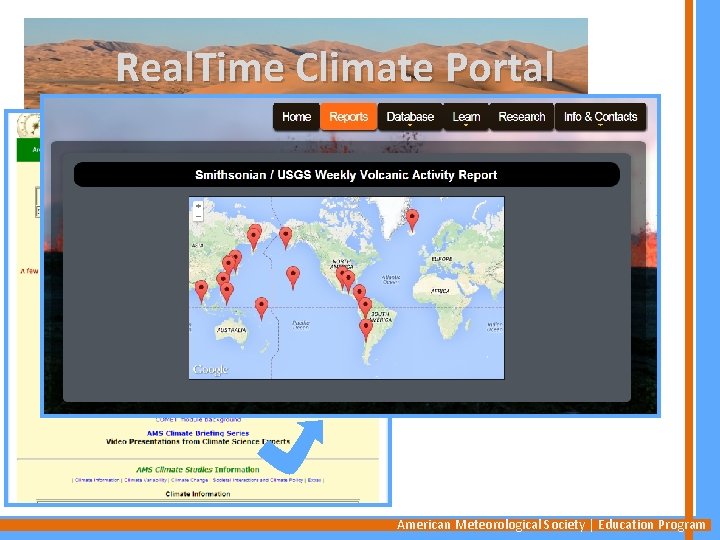
Task: Zoom in on the volcanic activity map
Action: (x=198, y=206)
